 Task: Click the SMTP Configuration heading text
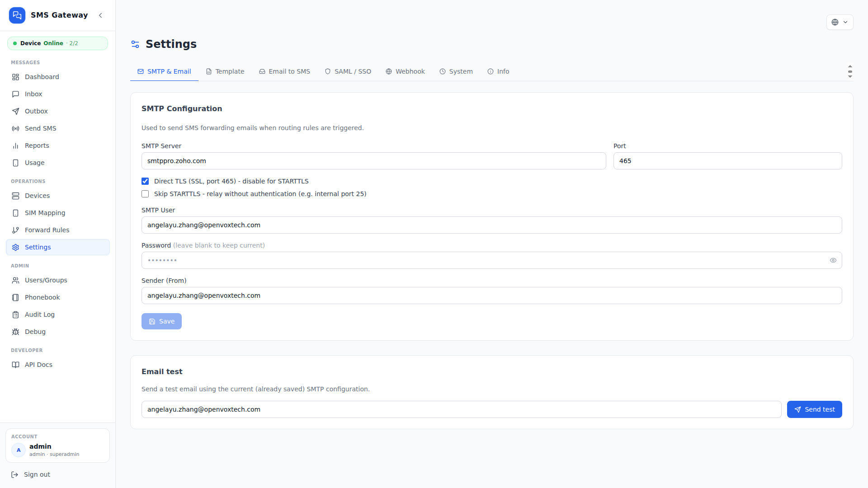click(182, 108)
